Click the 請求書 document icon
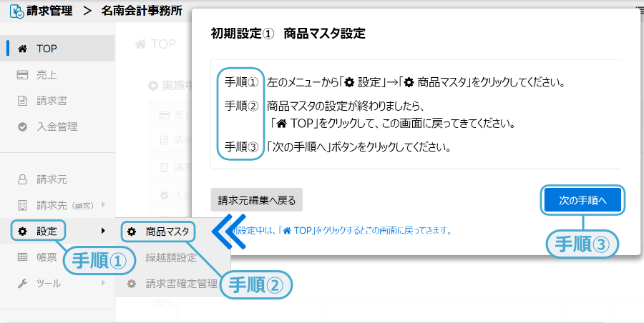The width and height of the screenshot is (644, 323). coord(22,101)
